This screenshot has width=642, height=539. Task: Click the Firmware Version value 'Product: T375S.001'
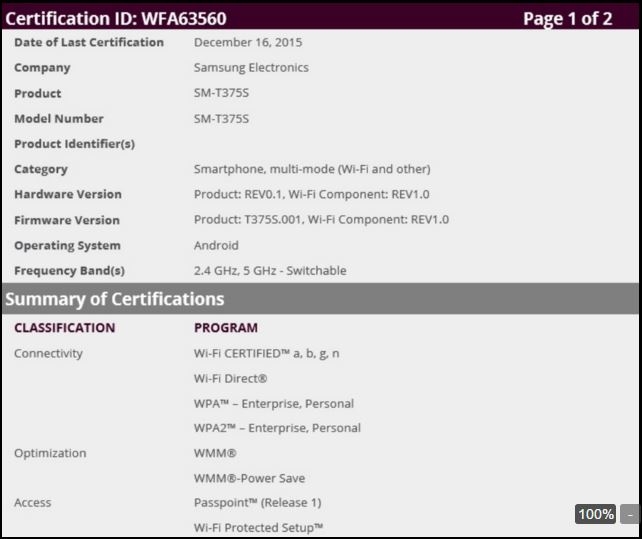248,220
